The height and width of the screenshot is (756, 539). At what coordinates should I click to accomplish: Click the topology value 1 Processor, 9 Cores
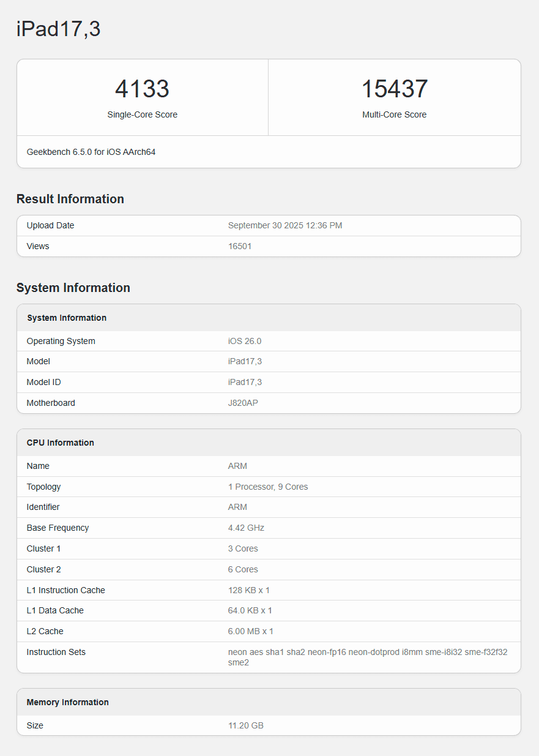[267, 487]
